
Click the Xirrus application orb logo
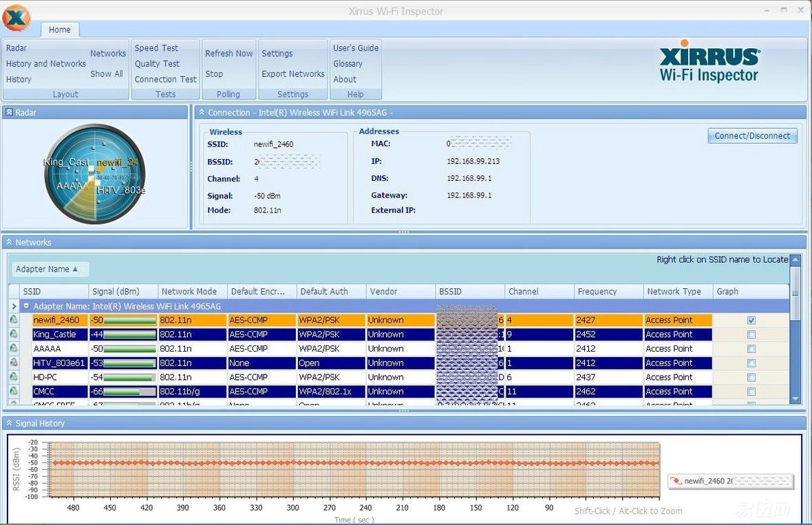coord(16,17)
